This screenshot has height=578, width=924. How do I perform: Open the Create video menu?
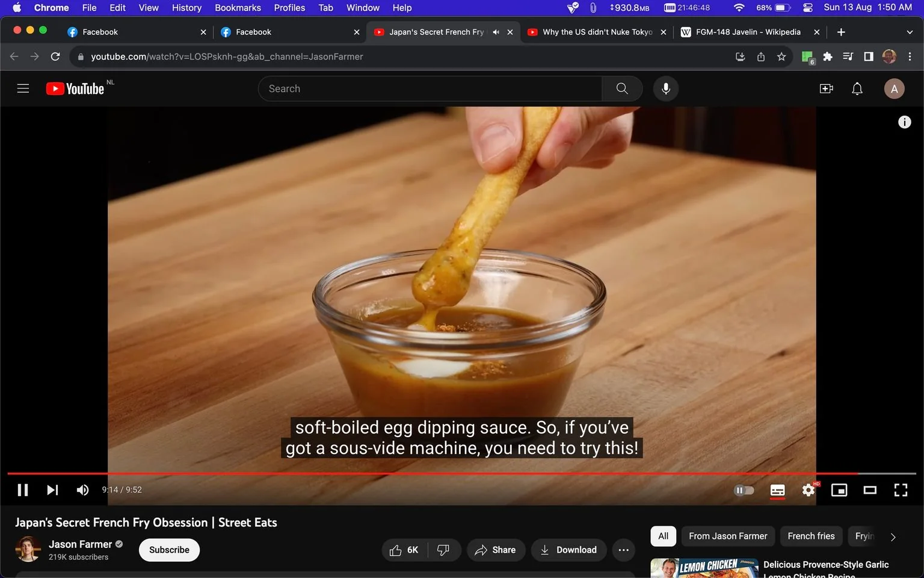tap(827, 89)
